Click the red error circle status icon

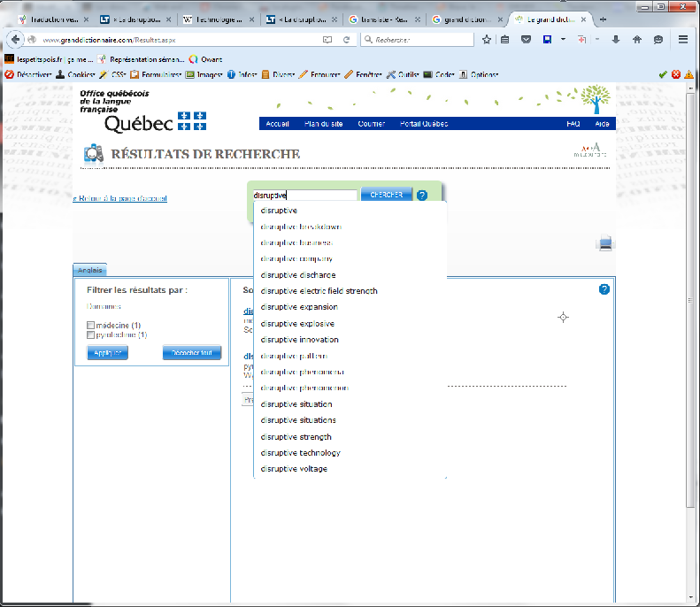click(676, 74)
